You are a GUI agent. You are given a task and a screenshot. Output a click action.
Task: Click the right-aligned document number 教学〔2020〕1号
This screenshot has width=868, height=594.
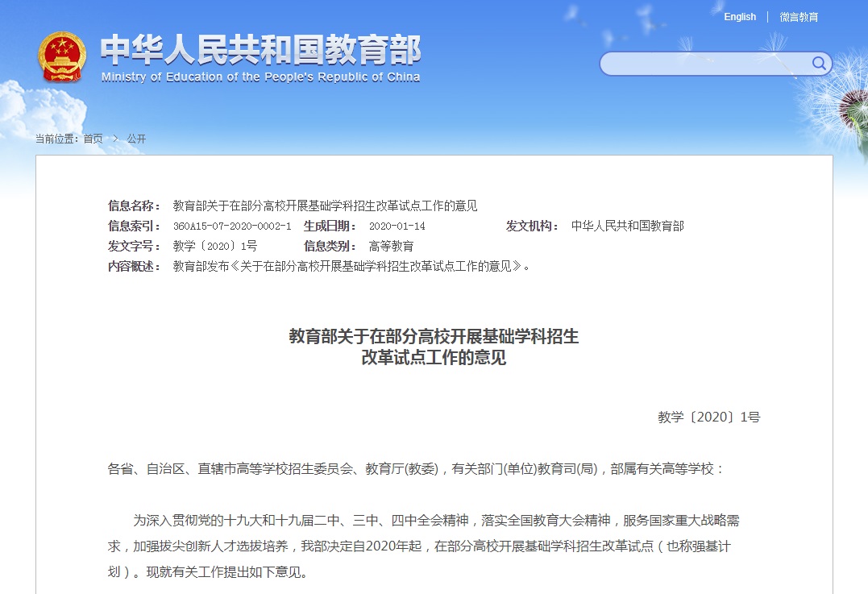click(709, 417)
